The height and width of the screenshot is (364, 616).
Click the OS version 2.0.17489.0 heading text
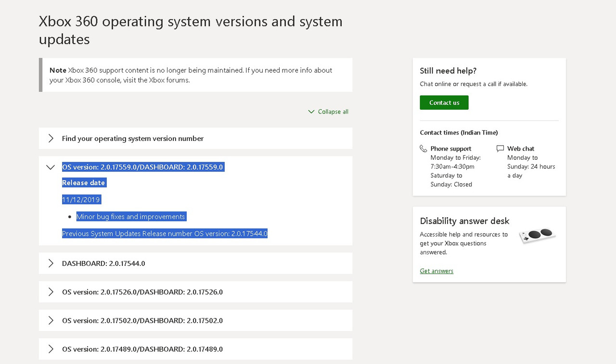point(142,349)
